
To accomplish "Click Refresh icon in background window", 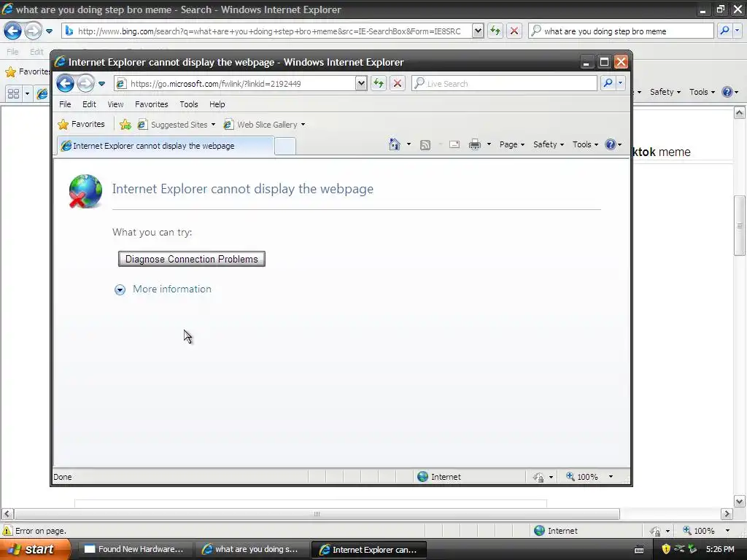I will [x=495, y=31].
